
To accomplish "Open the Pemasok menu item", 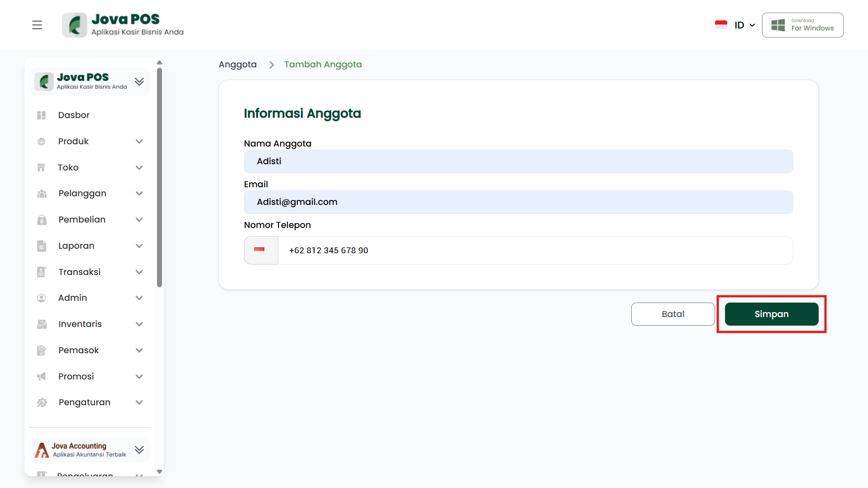I will point(78,351).
